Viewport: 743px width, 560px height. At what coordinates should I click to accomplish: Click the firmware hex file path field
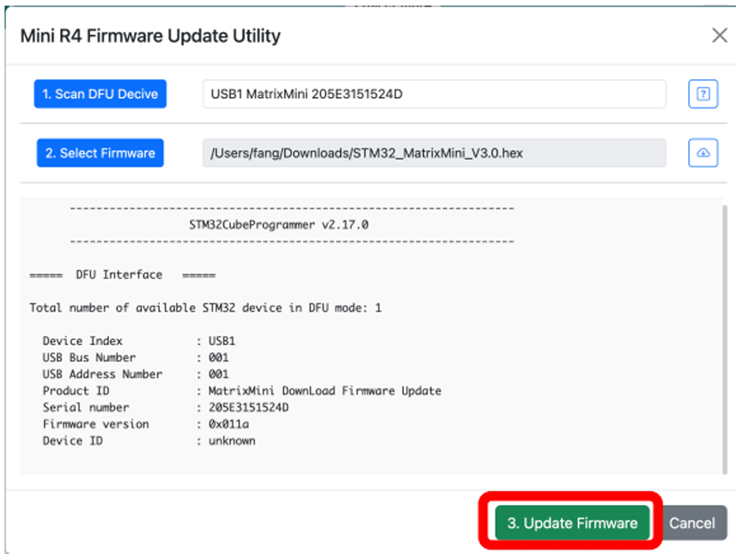tap(434, 153)
